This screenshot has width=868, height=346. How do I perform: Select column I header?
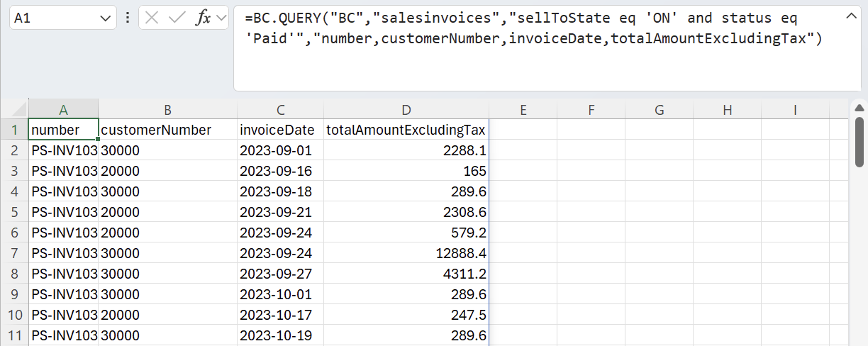point(795,110)
